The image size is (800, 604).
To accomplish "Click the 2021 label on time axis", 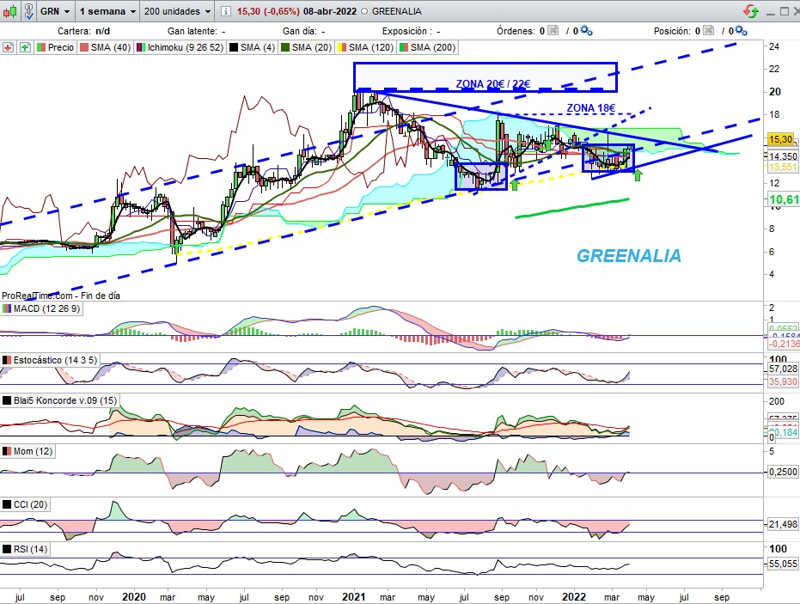I will [354, 597].
